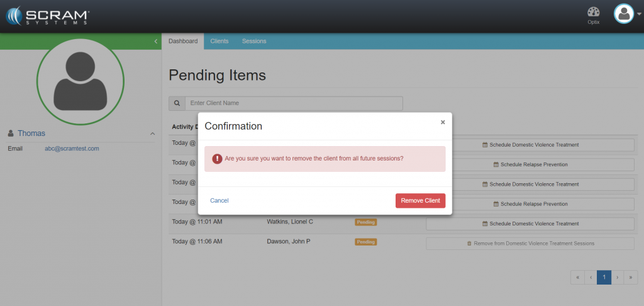Go to the first page of results
Screen dimensions: 644x306
tap(577, 278)
